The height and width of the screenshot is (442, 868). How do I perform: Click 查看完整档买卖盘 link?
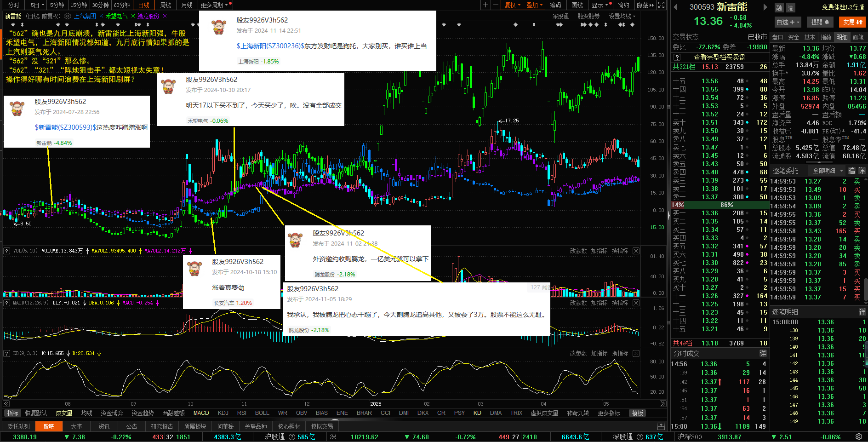click(x=720, y=57)
